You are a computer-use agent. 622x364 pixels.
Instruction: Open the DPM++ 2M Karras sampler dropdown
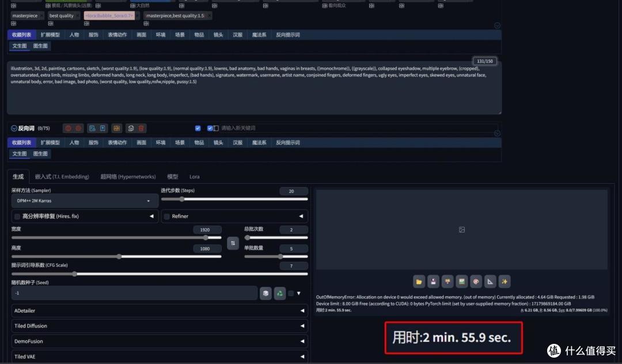(85, 201)
